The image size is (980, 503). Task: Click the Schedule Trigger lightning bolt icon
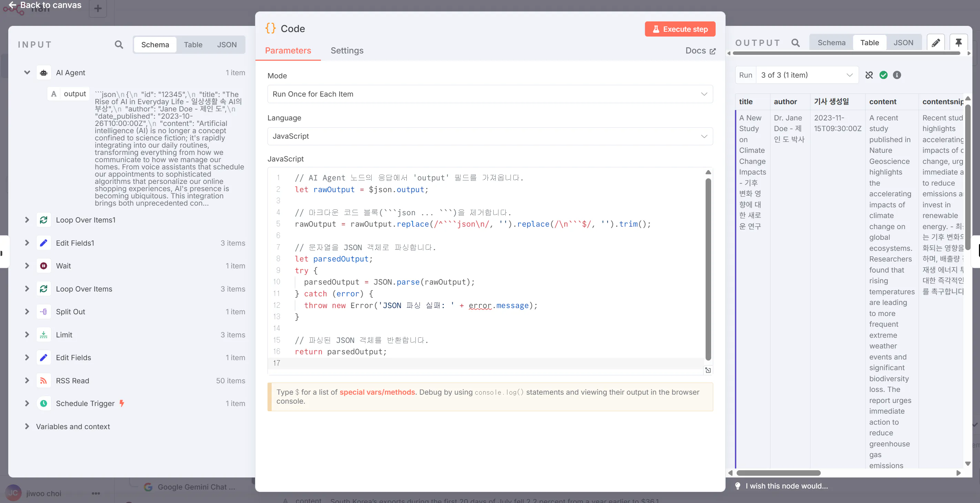coord(122,403)
